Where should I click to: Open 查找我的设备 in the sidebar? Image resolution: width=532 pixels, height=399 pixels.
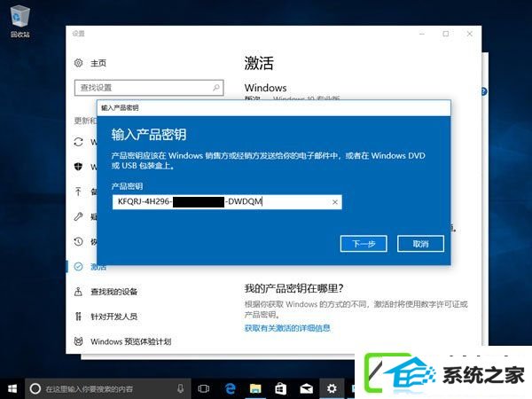click(x=114, y=292)
